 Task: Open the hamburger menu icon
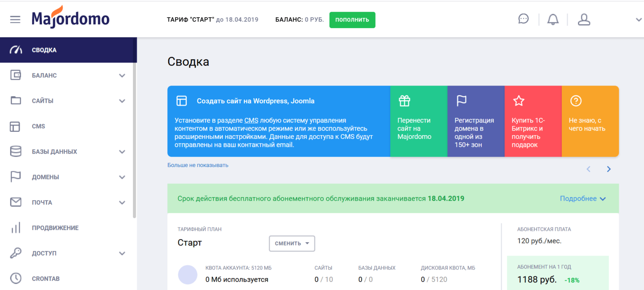tap(15, 19)
